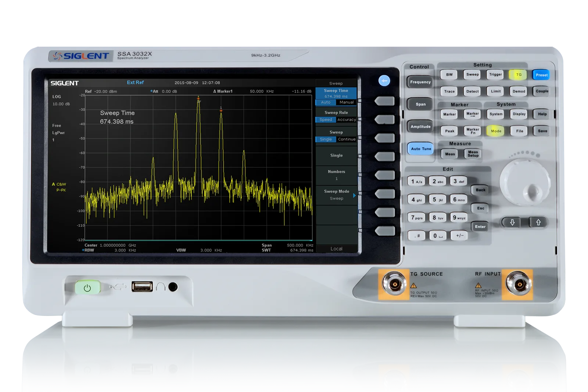Select the Single menu item
The image size is (588, 392).
coord(336,156)
